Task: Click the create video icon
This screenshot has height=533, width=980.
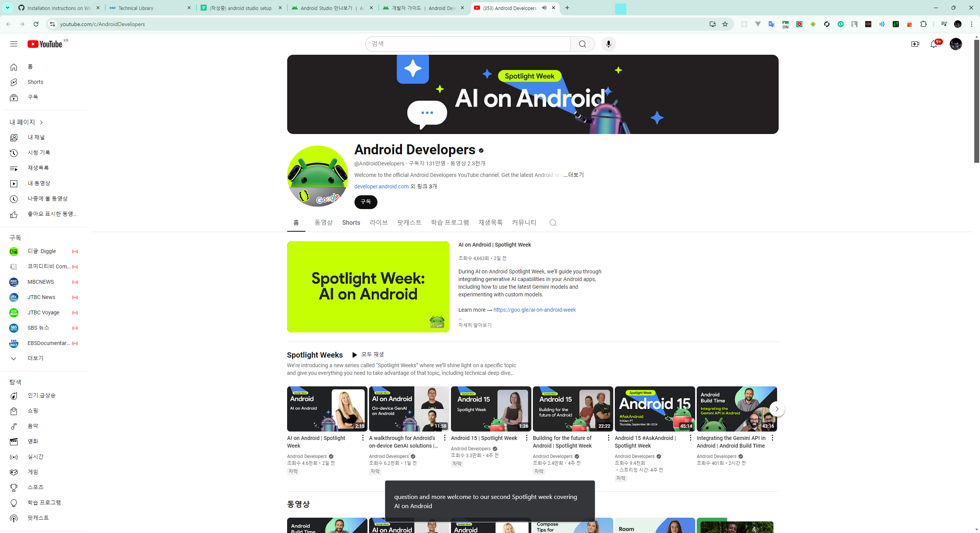Action: [915, 44]
